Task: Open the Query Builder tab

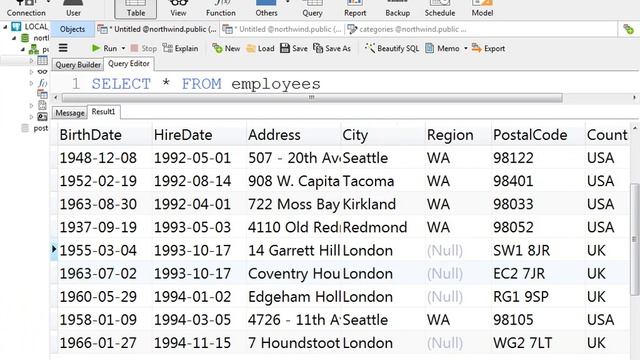Action: [78, 65]
